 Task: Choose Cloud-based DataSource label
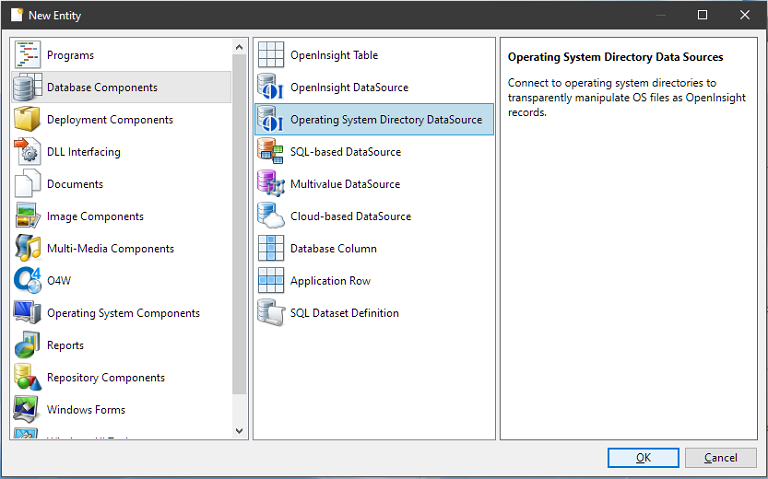pos(351,216)
